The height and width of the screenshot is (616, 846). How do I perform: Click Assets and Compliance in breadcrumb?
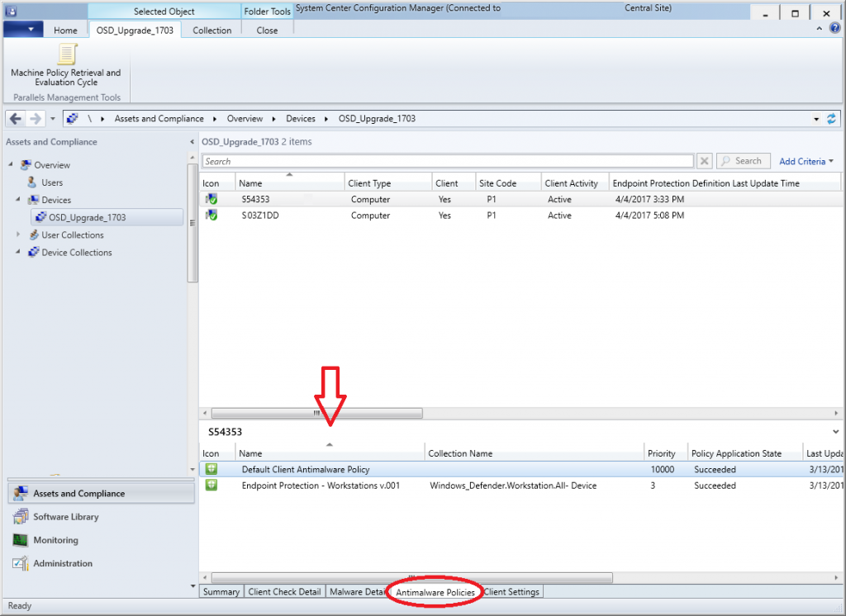tap(159, 119)
